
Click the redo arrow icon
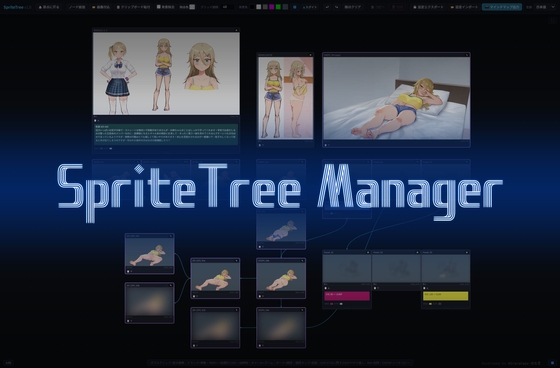click(336, 7)
